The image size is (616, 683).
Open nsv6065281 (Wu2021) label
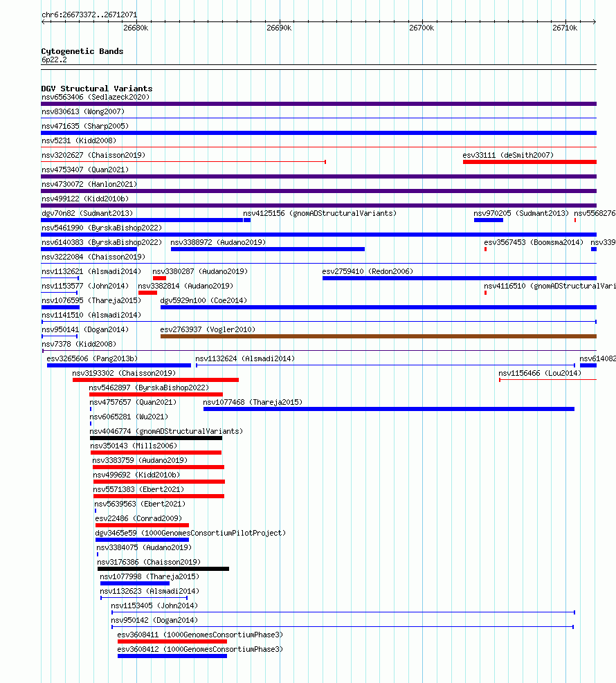click(129, 417)
